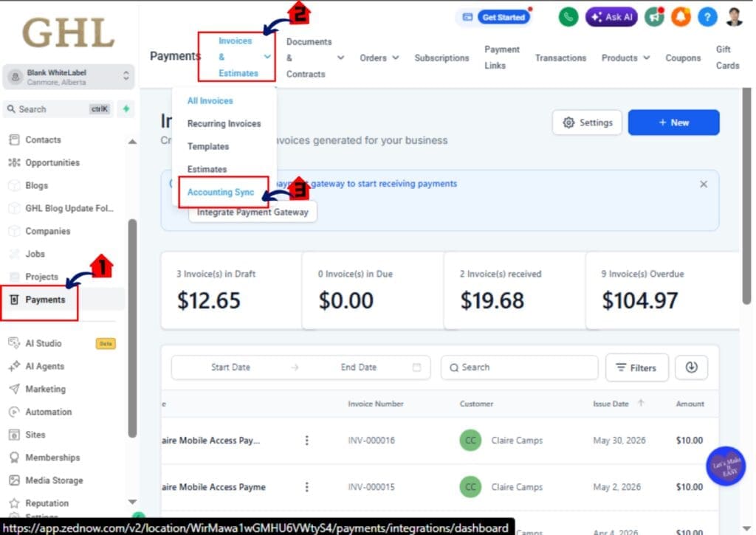This screenshot has width=756, height=535.
Task: Open the Ask AI assistant
Action: pyautogui.click(x=611, y=18)
